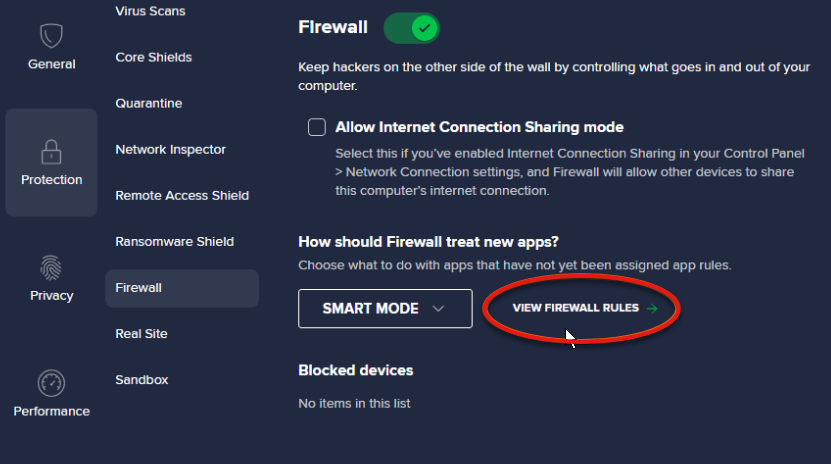Viewport: 831px width, 464px height.
Task: Open the Performance gauge icon
Action: coord(51,383)
